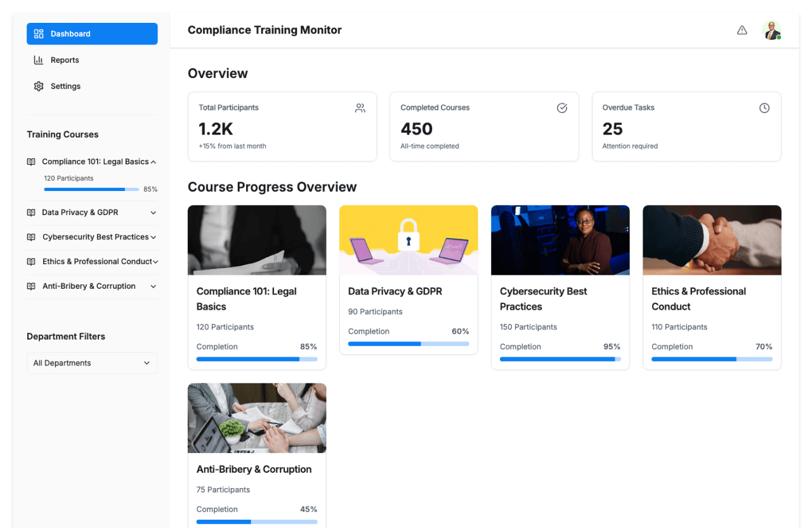812x528 pixels.
Task: Open the Data Privacy & GDPR card title
Action: [x=395, y=291]
